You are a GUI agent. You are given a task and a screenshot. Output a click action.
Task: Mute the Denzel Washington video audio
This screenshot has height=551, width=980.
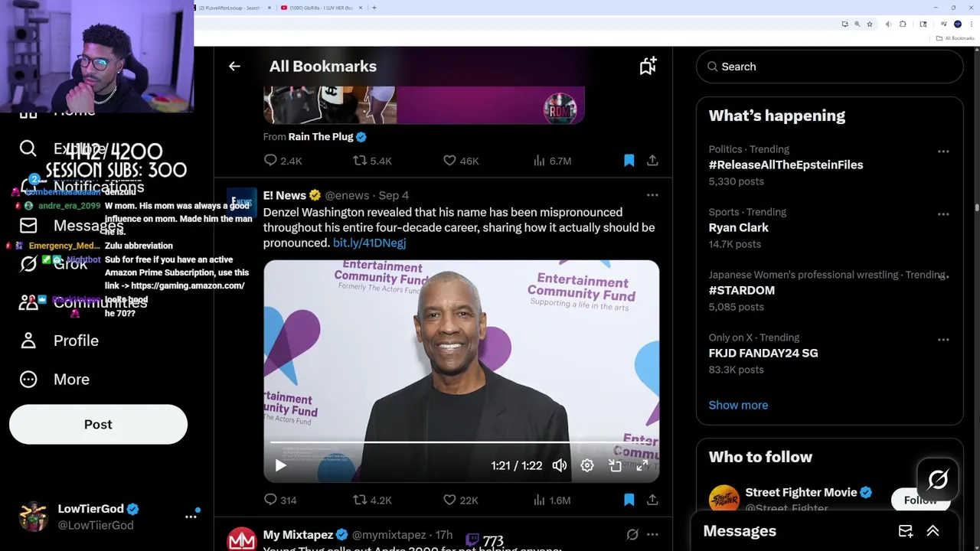(x=560, y=465)
